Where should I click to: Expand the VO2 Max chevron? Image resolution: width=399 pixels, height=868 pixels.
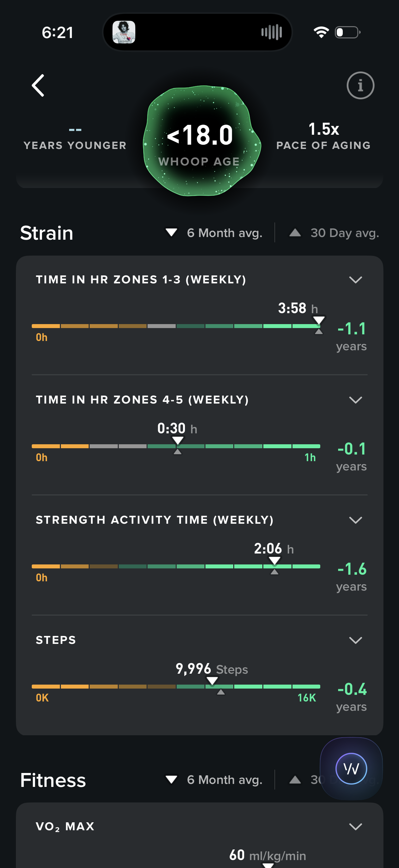pyautogui.click(x=355, y=826)
